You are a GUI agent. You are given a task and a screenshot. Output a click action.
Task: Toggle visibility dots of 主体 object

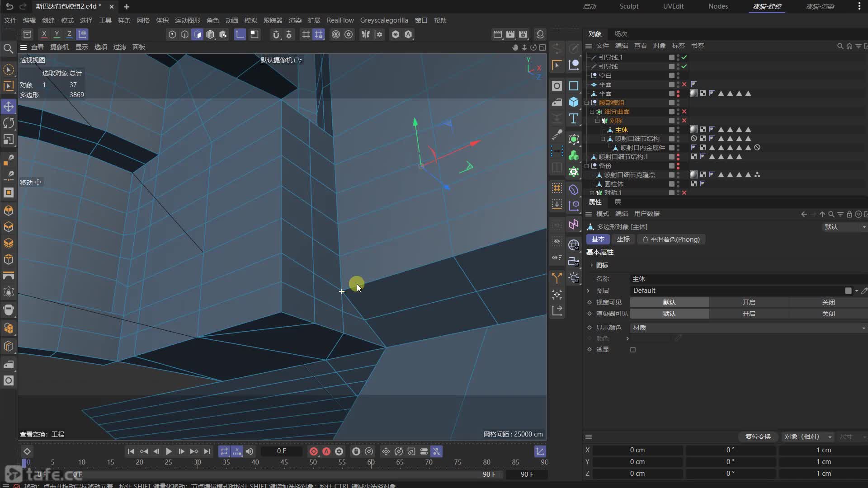678,130
